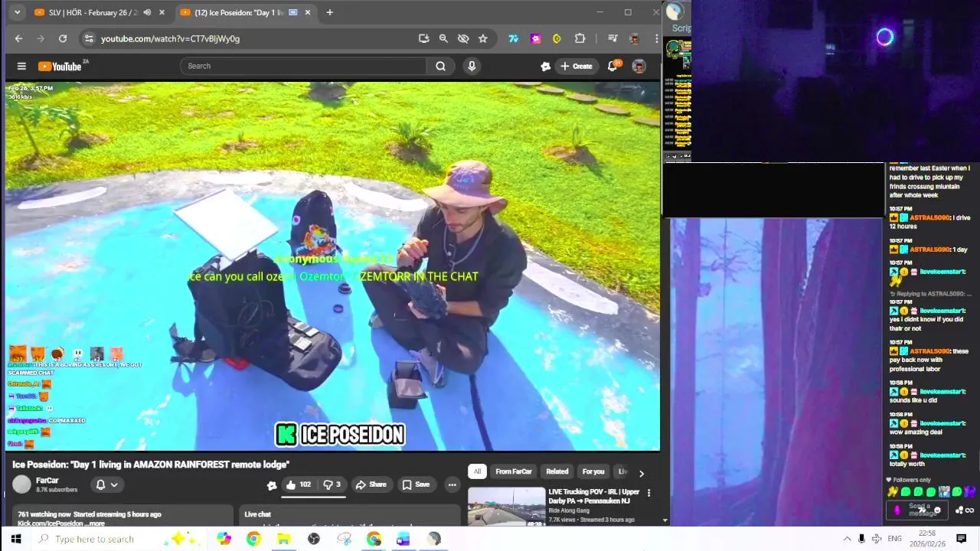Open options for LIVE Trucking POV video

click(648, 493)
